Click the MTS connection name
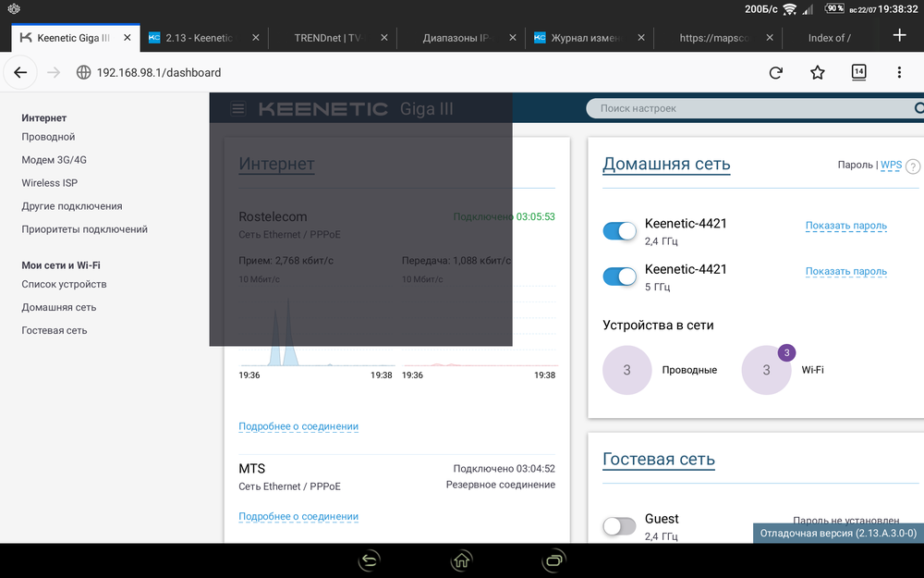Screen dimensions: 924x578 pyautogui.click(x=251, y=469)
